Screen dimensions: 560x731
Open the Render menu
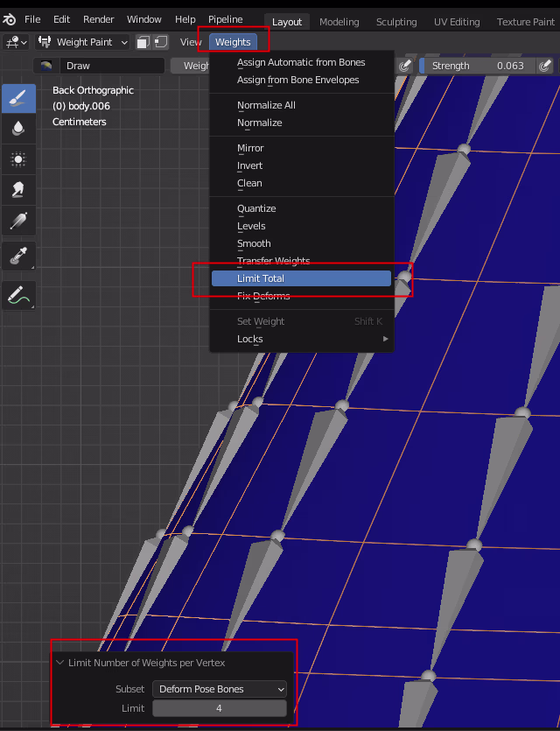(x=98, y=19)
